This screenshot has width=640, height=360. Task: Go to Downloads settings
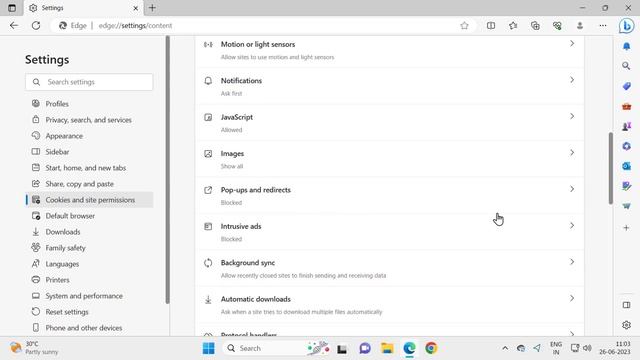89,232
